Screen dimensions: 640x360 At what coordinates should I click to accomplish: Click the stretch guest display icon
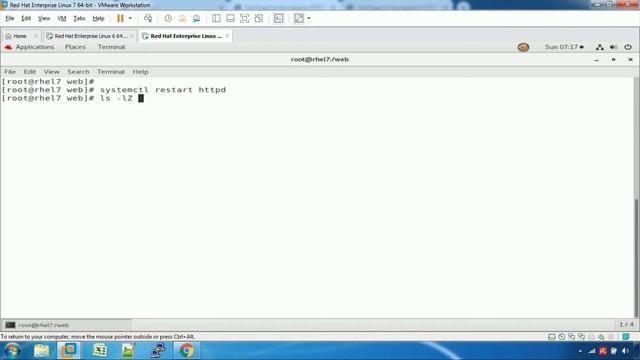[299, 18]
